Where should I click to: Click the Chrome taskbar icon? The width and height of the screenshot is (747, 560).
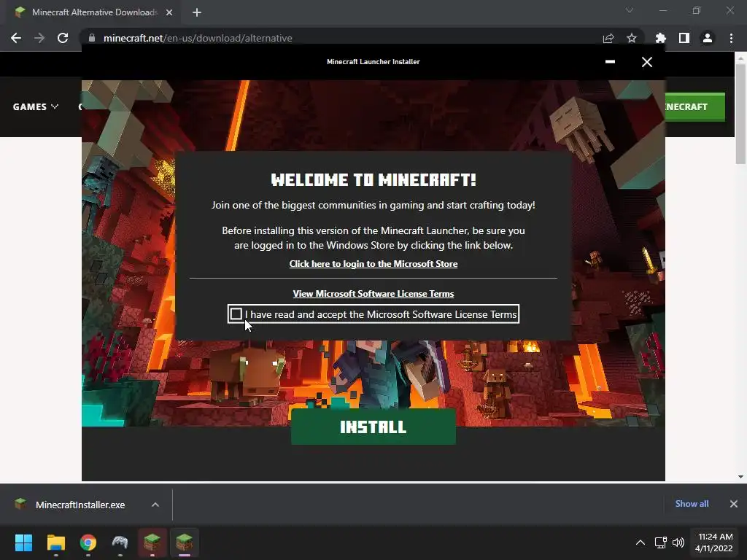click(x=88, y=542)
